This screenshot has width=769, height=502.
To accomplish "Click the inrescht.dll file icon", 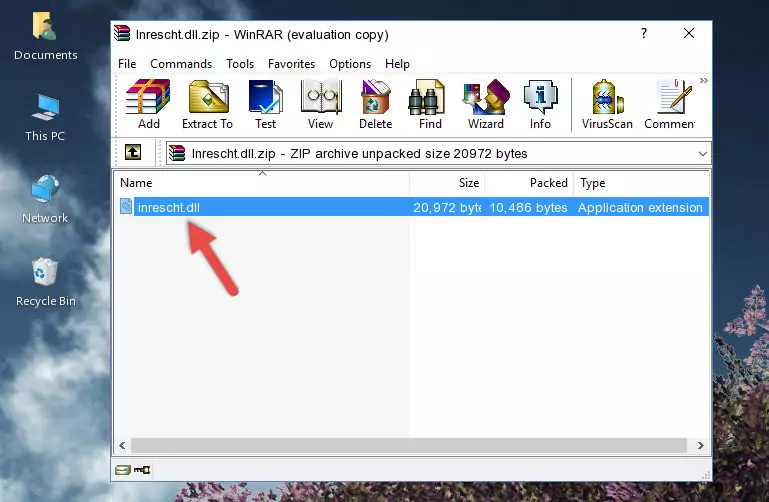I will tap(126, 206).
